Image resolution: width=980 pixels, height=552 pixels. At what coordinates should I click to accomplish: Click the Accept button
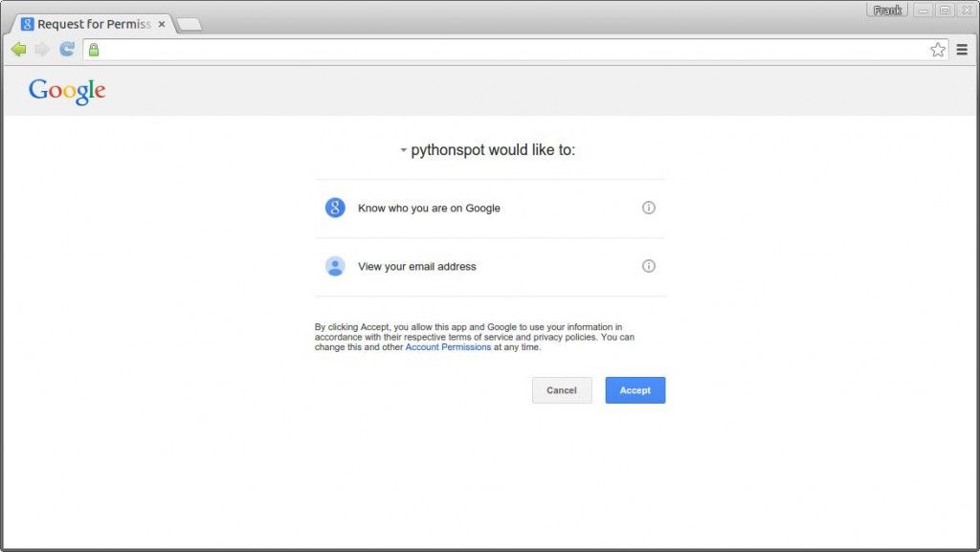(635, 390)
